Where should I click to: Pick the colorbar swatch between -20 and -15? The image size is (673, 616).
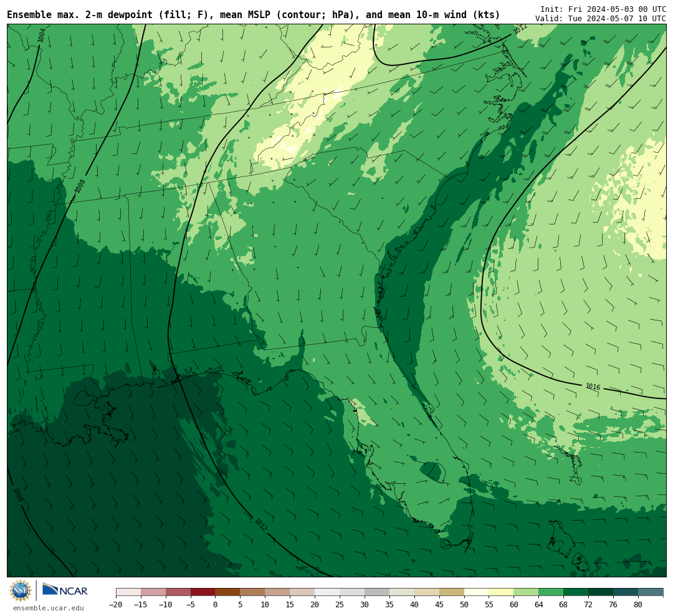(128, 592)
